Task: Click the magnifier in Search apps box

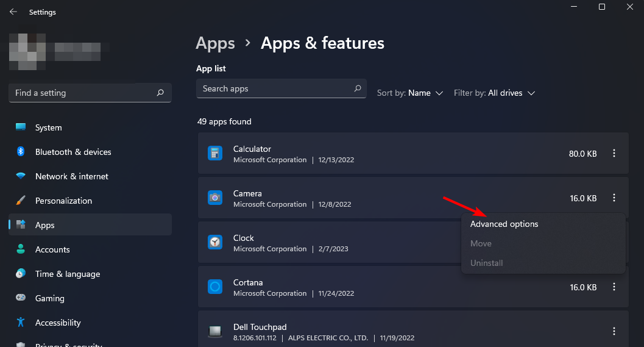Action: [358, 88]
